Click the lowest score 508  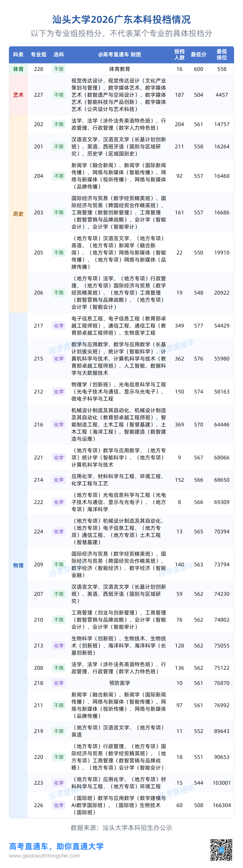pyautogui.click(x=198, y=805)
